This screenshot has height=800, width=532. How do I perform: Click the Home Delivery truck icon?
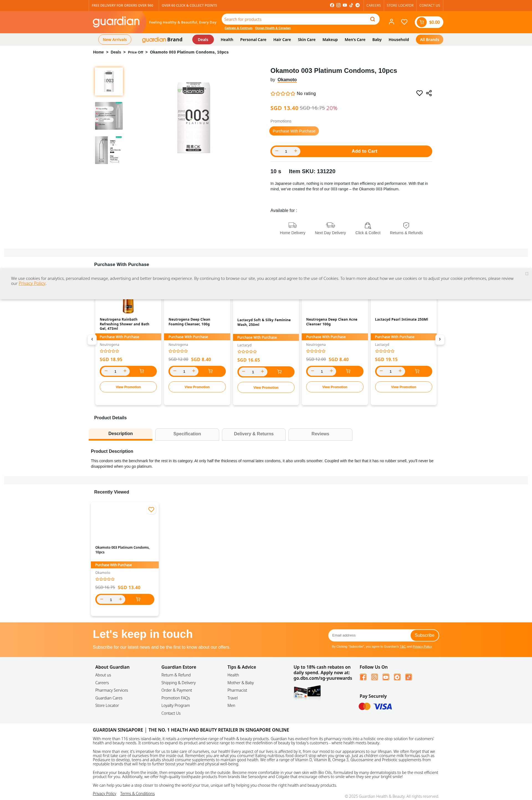(x=293, y=225)
